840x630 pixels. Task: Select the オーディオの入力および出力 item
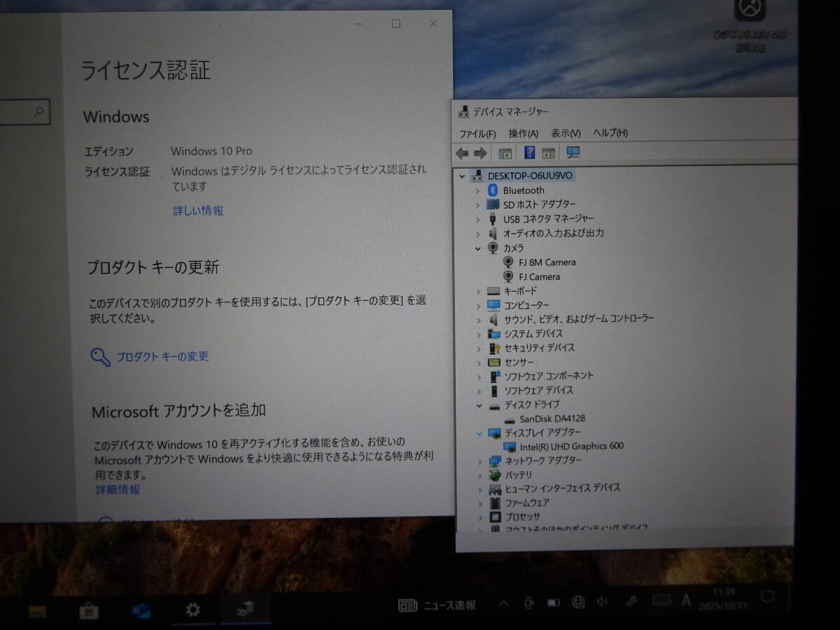554,233
